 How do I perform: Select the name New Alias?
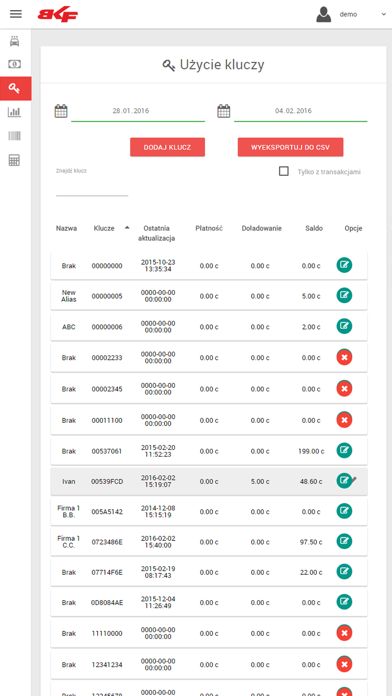69,296
